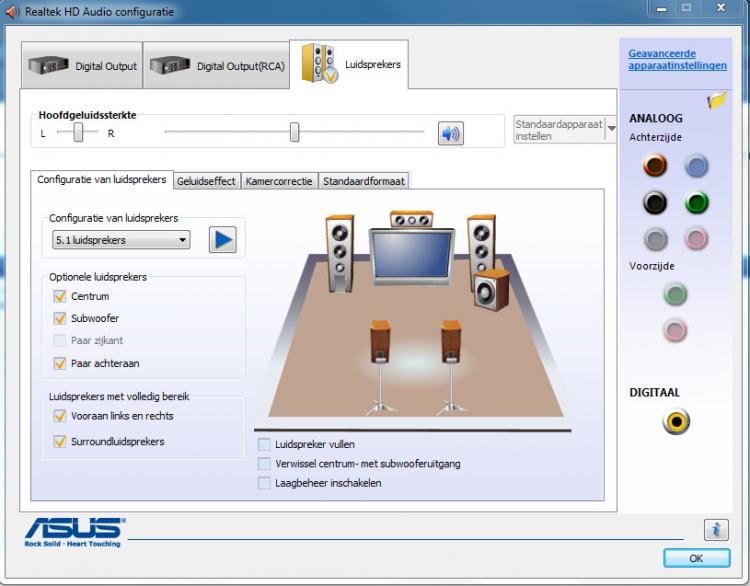Click the OK button
The image size is (750, 586).
(696, 558)
